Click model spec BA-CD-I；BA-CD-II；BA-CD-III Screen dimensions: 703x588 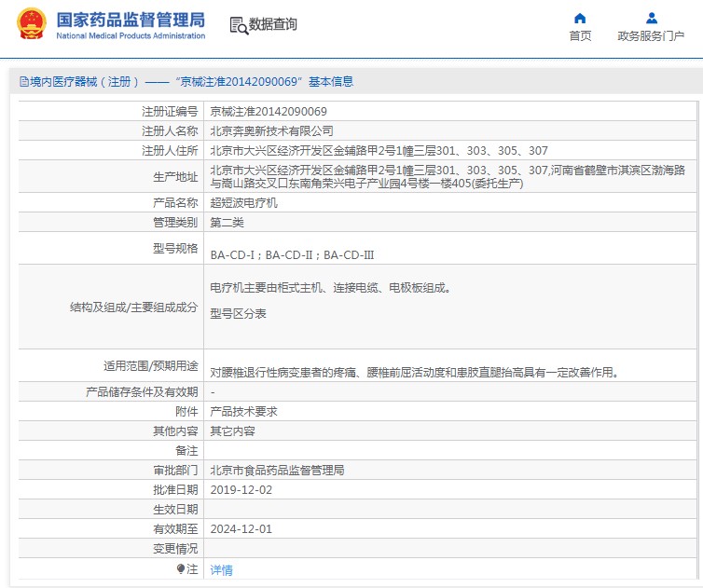[x=292, y=254]
